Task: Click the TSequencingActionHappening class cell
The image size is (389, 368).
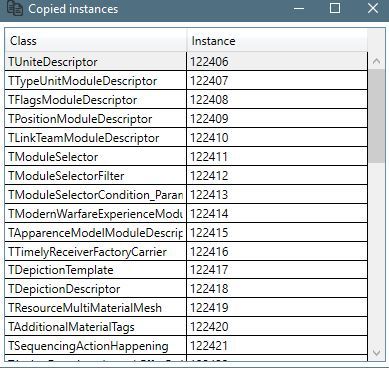Action: coord(96,346)
